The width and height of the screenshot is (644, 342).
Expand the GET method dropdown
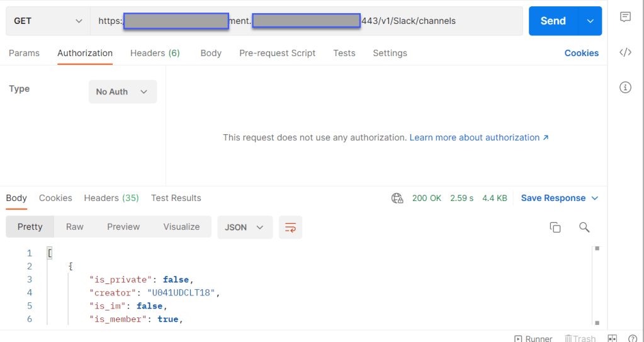tap(48, 21)
